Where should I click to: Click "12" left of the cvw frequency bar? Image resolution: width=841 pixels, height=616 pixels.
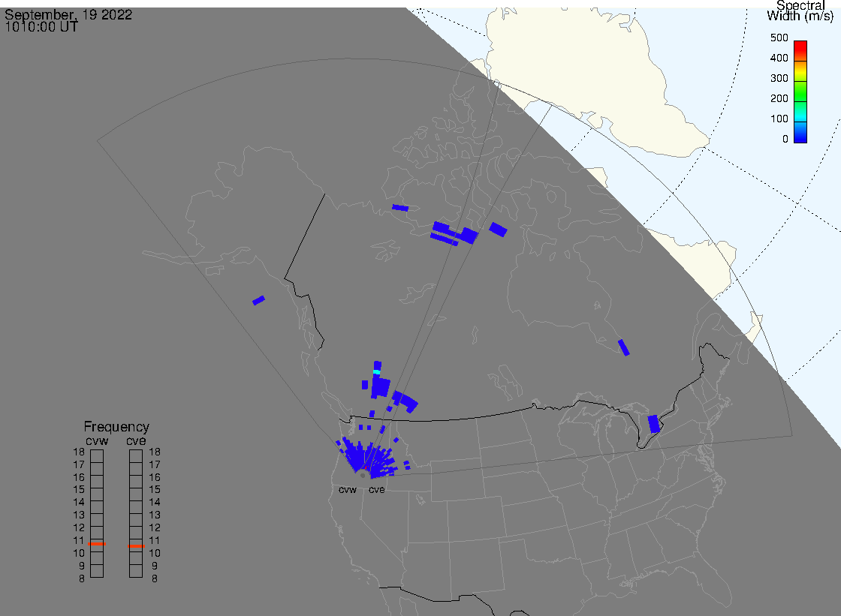coord(79,527)
